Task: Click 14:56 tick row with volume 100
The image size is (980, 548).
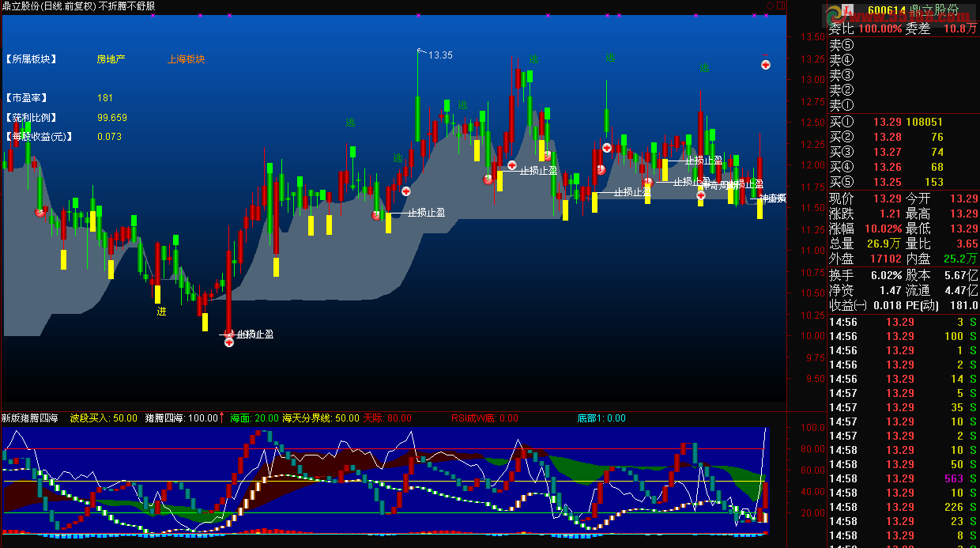Action: point(903,336)
